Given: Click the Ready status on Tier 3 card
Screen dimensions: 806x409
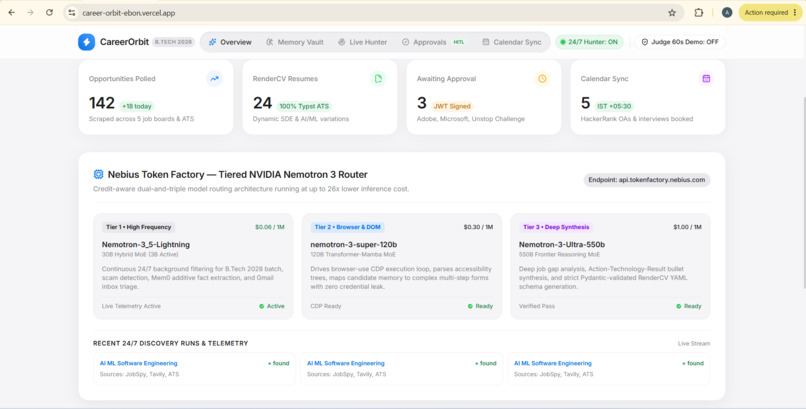Looking at the screenshot, I should pos(689,306).
